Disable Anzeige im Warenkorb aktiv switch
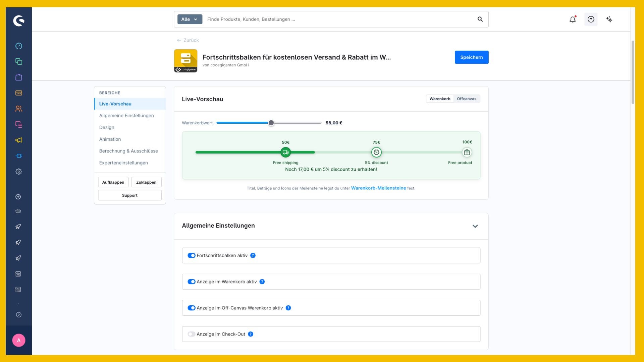 tap(191, 282)
